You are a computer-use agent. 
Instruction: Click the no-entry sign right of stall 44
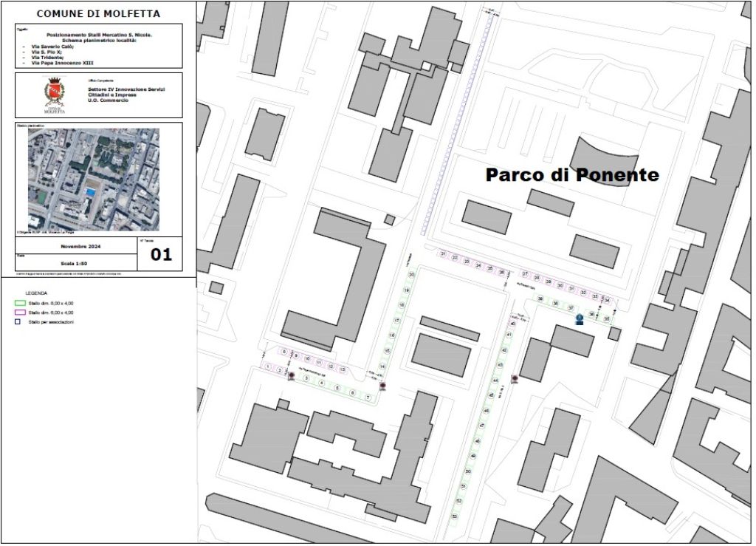coord(514,380)
